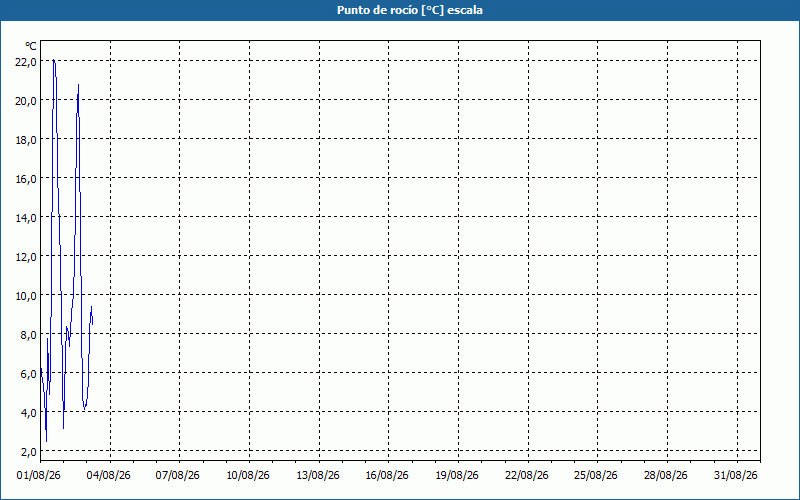Click the 20,0 y-axis label
Image resolution: width=800 pixels, height=500 pixels.
click(26, 101)
